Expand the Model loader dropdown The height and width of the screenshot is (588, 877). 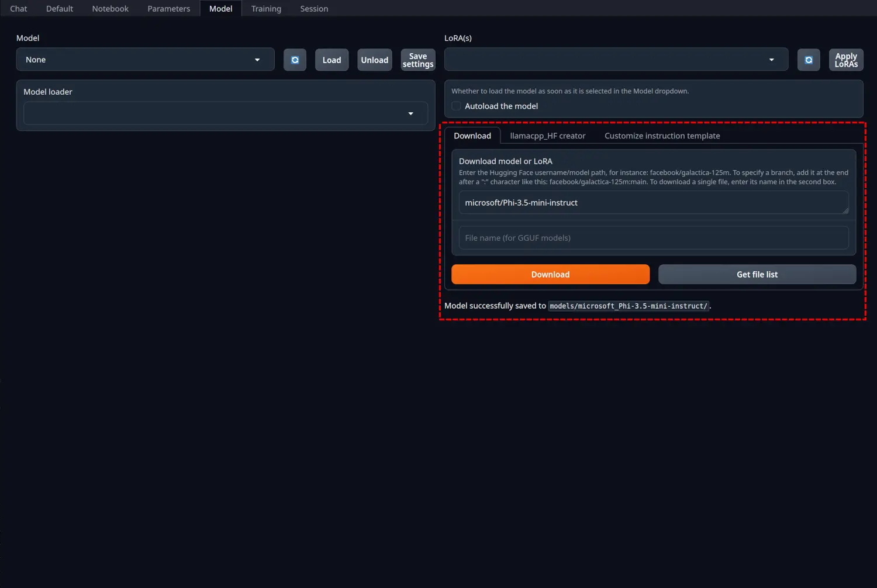[x=225, y=113]
